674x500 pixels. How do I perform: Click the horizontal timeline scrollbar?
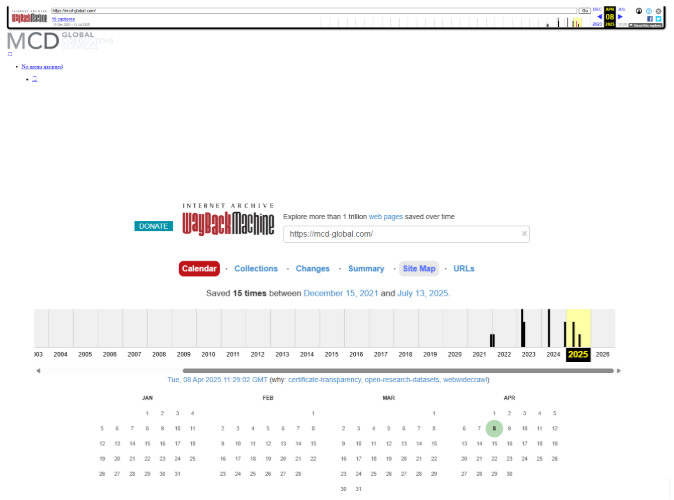(x=398, y=371)
